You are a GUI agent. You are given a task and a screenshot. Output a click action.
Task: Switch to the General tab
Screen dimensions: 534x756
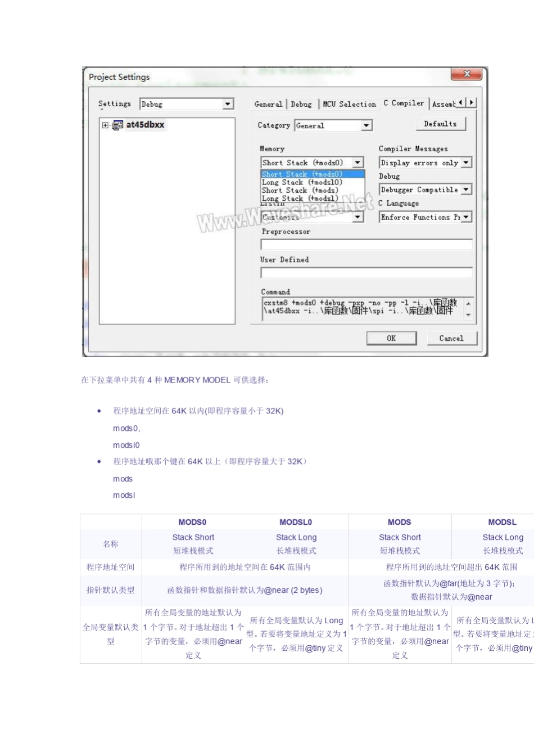268,104
